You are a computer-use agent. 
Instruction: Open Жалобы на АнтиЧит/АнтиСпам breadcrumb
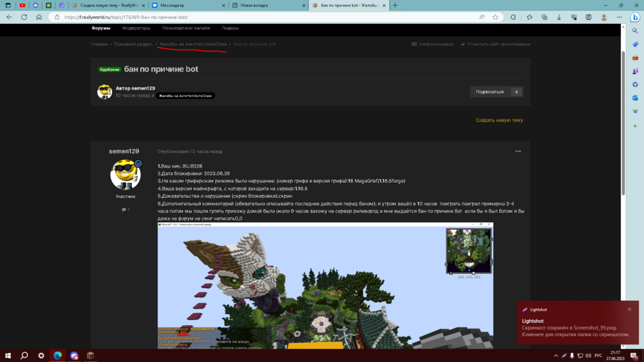(193, 44)
